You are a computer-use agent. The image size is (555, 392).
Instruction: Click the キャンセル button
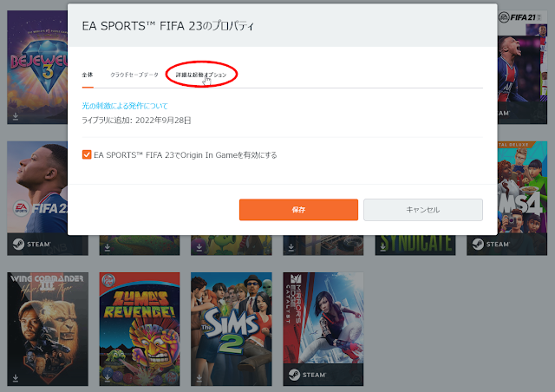[423, 210]
